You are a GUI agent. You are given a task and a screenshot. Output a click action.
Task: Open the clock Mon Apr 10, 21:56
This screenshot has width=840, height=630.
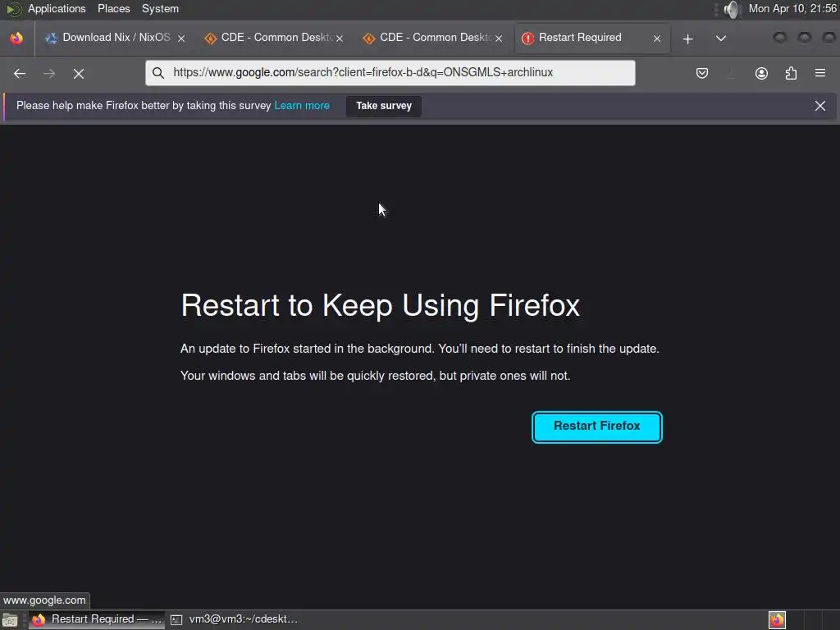[792, 8]
